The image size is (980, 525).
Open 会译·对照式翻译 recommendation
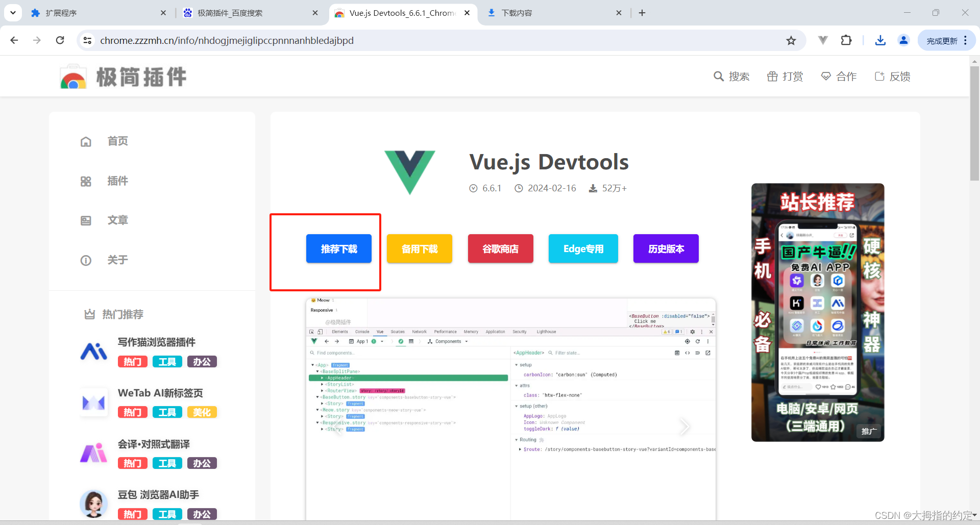point(154,444)
